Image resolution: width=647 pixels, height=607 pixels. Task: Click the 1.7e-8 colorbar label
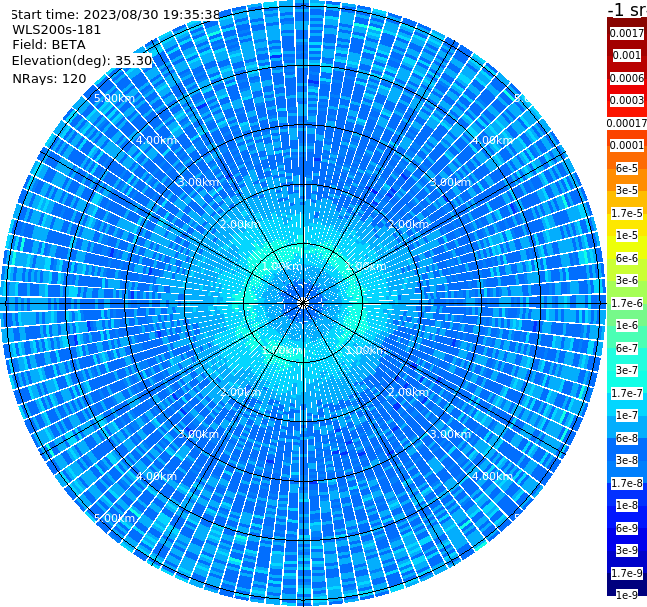coord(627,483)
